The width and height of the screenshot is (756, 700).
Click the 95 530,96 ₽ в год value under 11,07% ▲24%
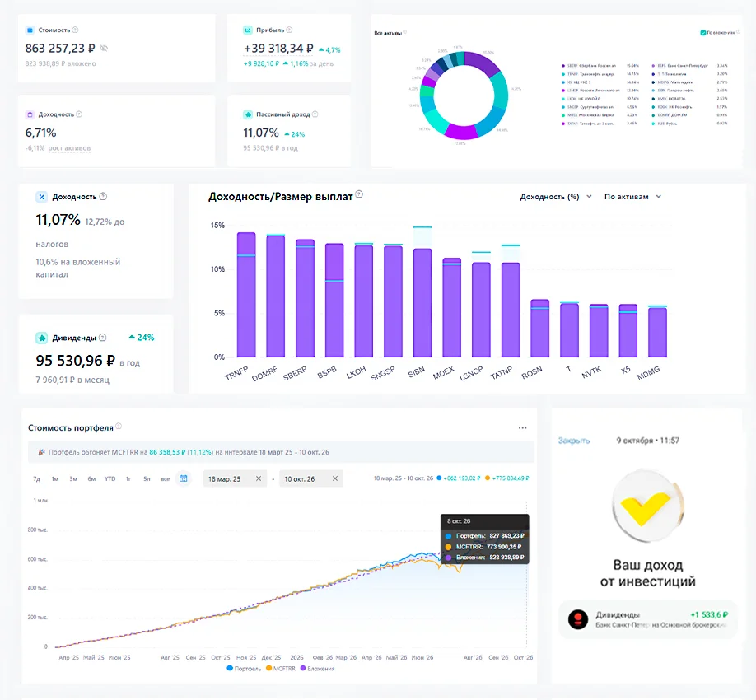[x=270, y=148]
